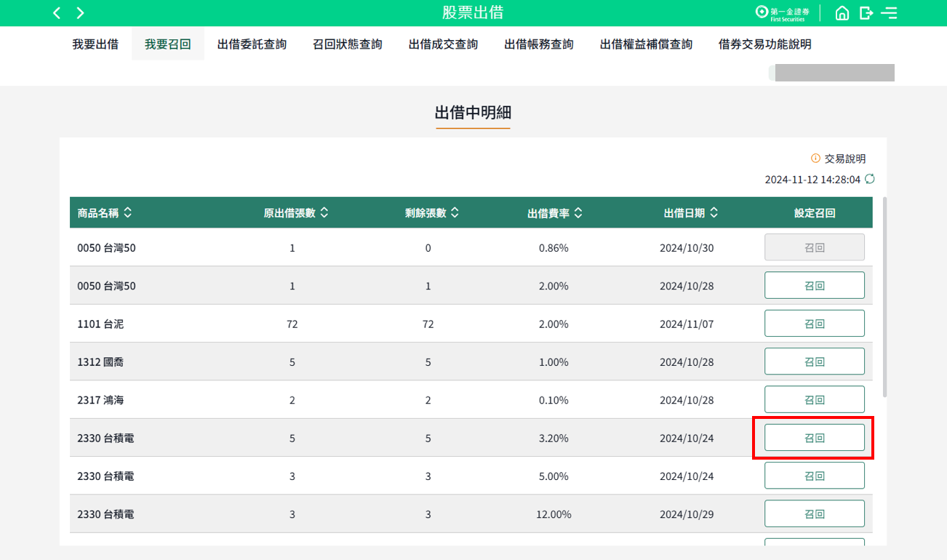The image size is (947, 560).
Task: Switch to 我要出借 tab
Action: [95, 44]
